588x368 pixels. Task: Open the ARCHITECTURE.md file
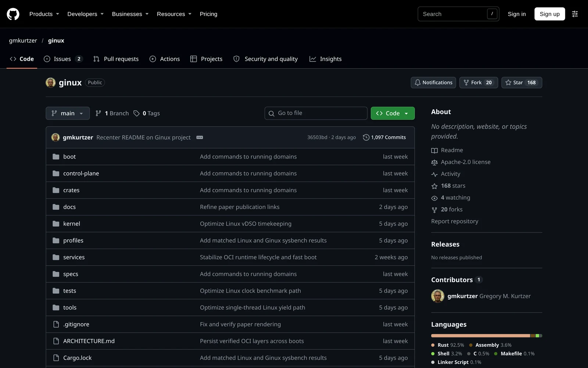coord(89,341)
